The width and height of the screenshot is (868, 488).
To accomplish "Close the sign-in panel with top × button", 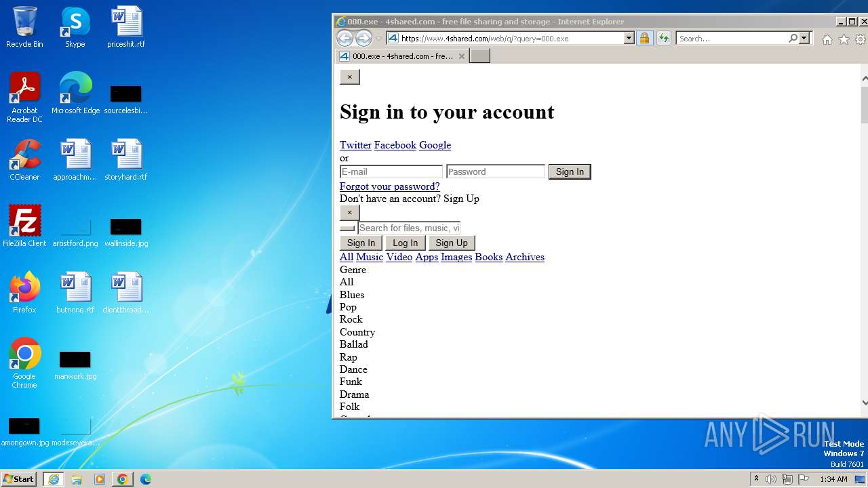I will point(350,77).
